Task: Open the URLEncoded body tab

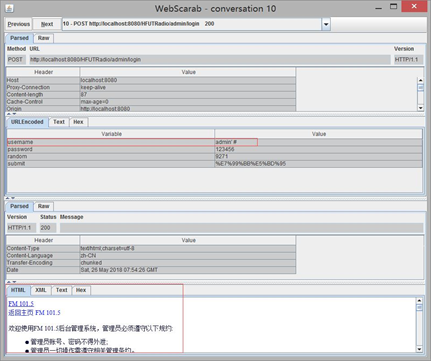Action: pos(27,122)
